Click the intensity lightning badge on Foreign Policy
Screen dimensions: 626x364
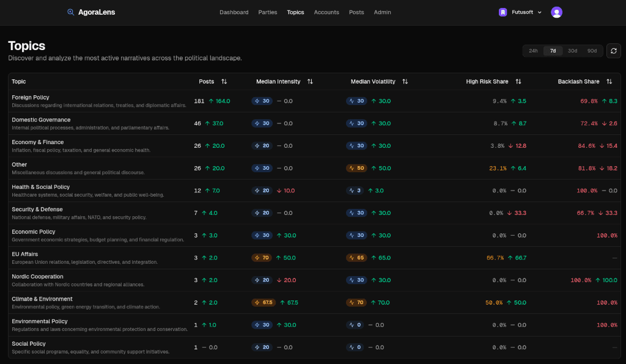click(262, 101)
